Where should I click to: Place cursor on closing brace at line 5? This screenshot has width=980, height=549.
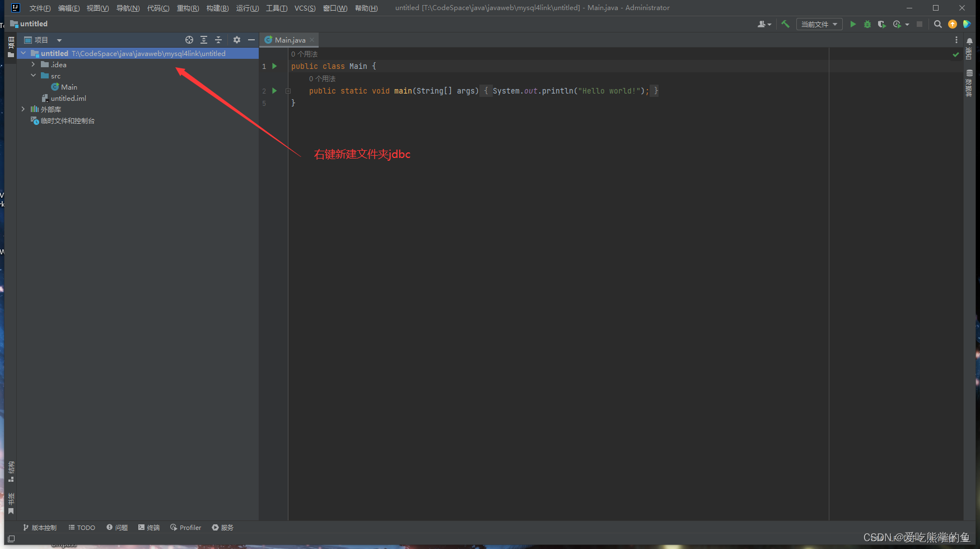point(293,103)
